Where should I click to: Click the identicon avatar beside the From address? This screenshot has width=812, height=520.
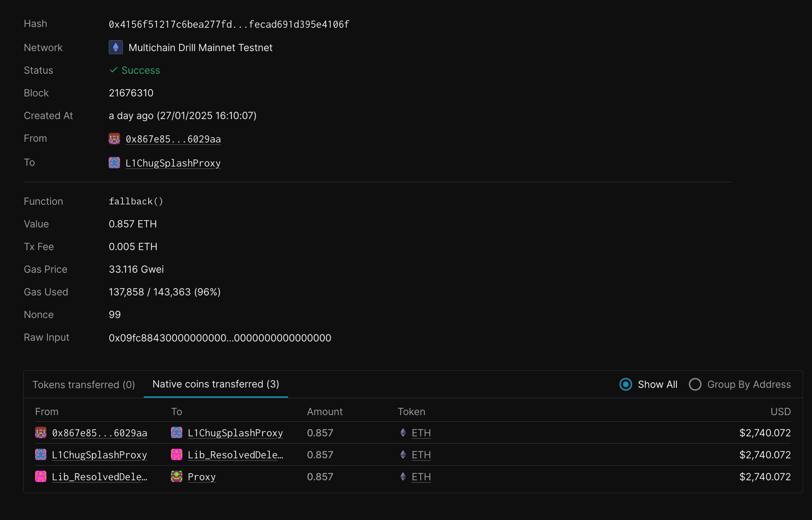point(114,139)
